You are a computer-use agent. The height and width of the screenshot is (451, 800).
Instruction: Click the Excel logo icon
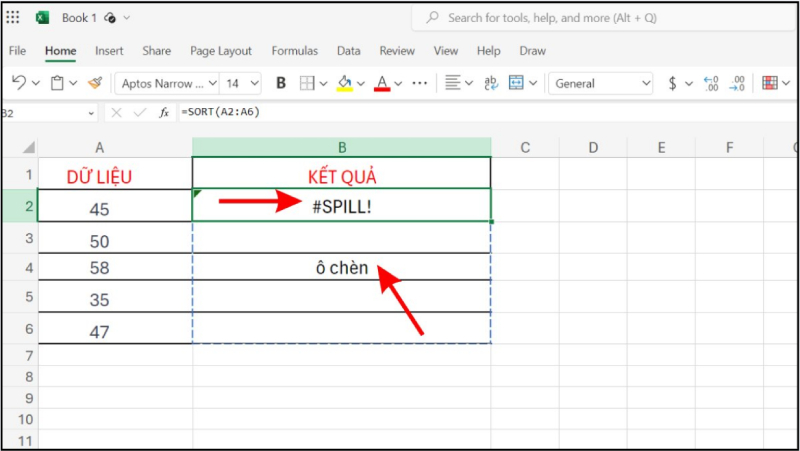[x=42, y=18]
